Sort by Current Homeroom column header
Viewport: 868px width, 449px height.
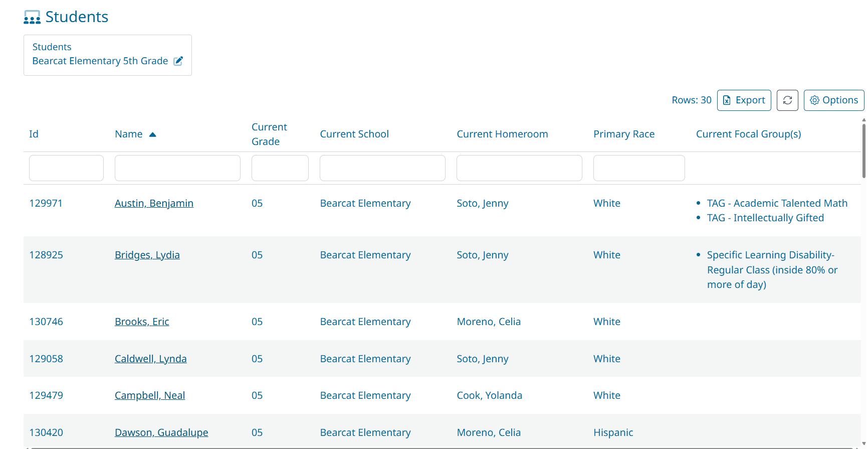point(502,134)
